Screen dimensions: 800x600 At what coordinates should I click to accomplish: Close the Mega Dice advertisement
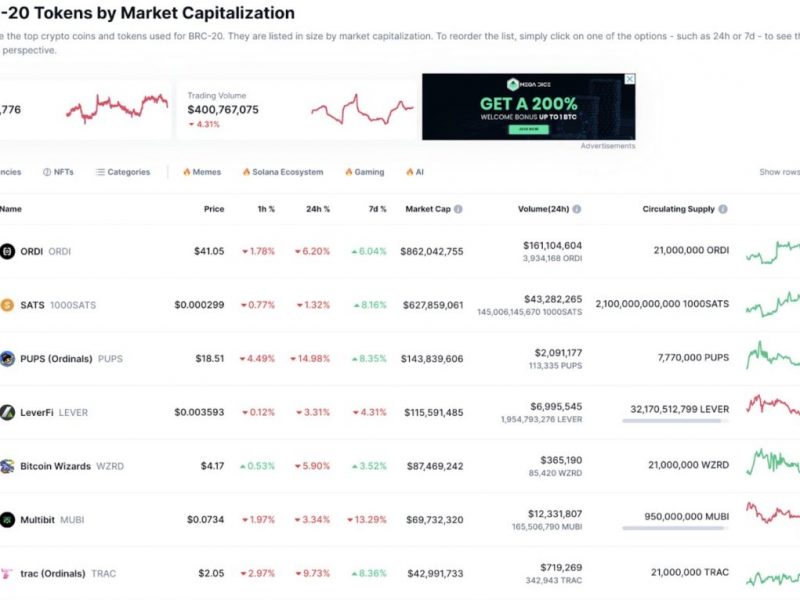(x=630, y=79)
